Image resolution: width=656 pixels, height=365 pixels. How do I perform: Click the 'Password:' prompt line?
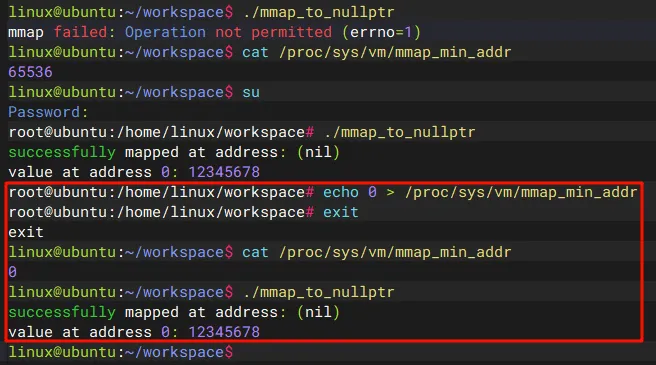[48, 112]
